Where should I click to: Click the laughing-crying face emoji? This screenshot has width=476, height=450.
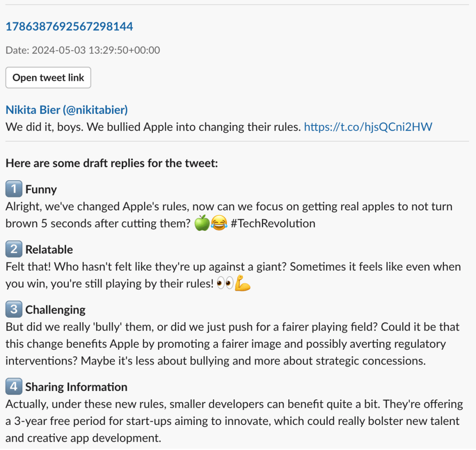pyautogui.click(x=218, y=223)
